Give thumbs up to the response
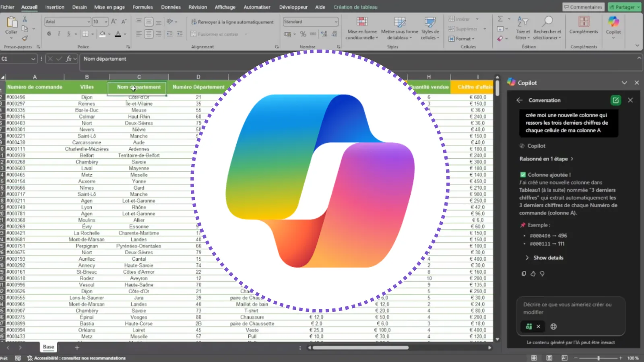 [533, 274]
